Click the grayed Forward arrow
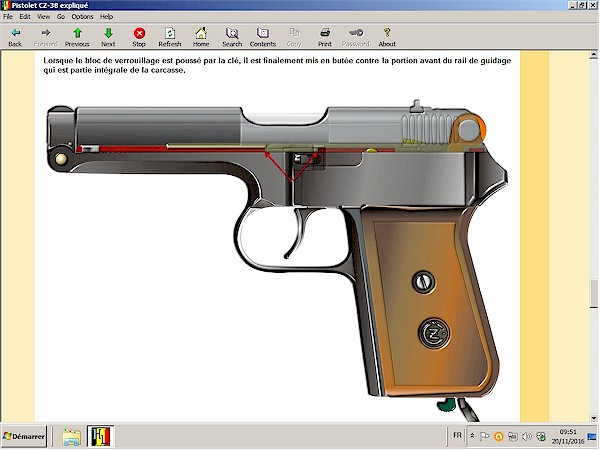 coord(46,38)
